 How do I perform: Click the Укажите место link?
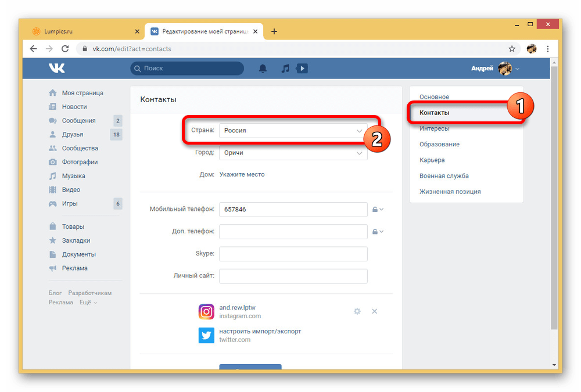coord(242,174)
